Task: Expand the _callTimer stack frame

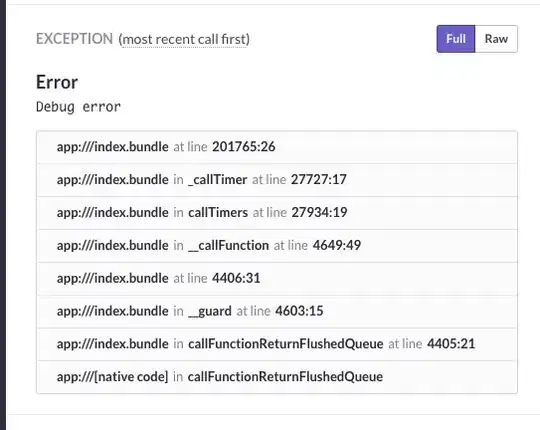Action: pyautogui.click(x=277, y=180)
